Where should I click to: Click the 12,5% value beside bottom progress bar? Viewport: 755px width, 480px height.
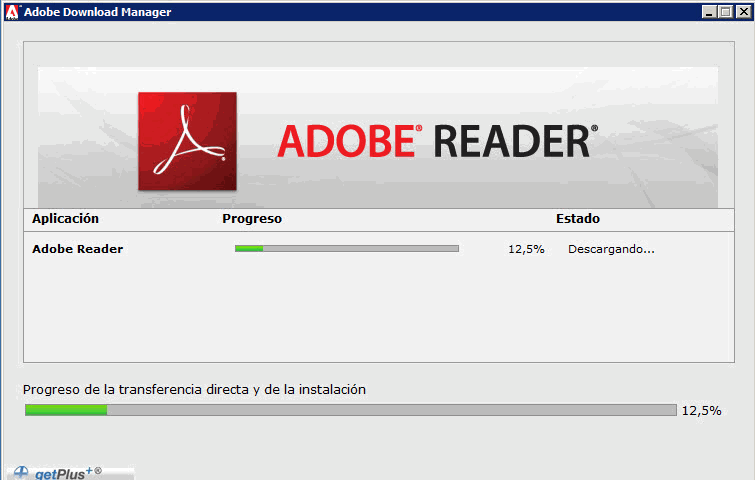(702, 411)
